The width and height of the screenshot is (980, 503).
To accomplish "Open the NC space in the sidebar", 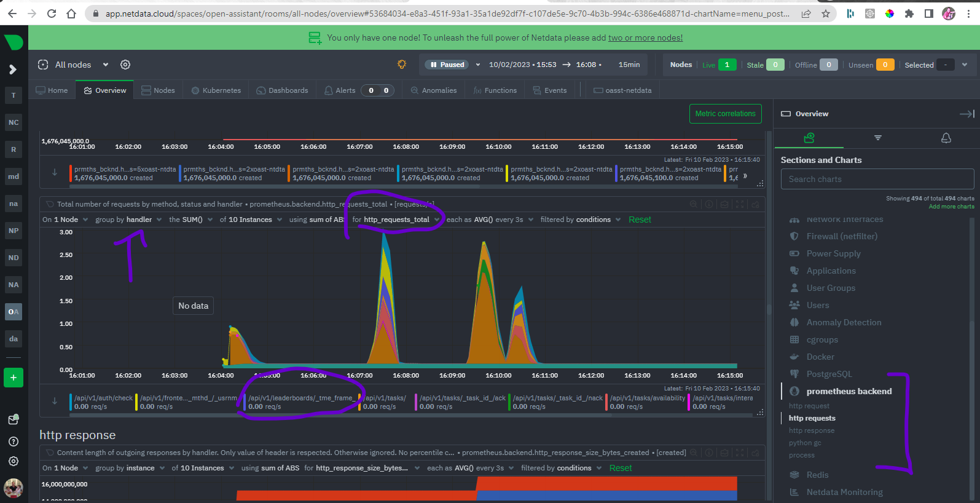I will pyautogui.click(x=14, y=122).
